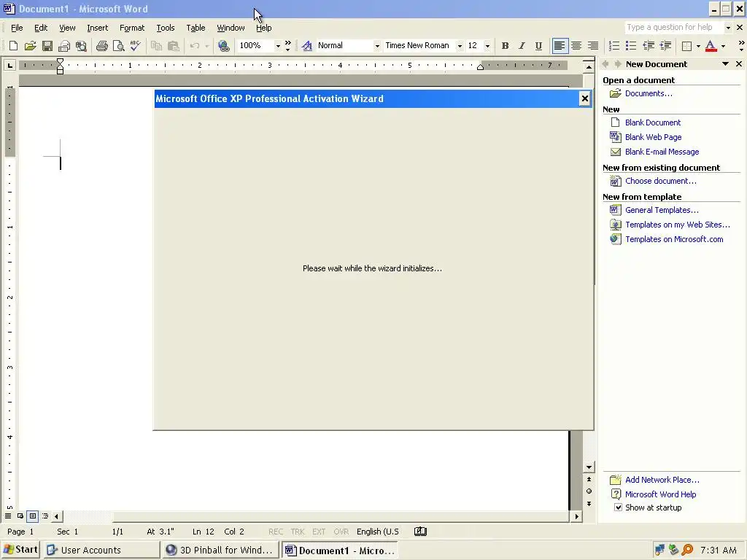Click Choose document... link
The width and height of the screenshot is (747, 560).
click(x=660, y=181)
